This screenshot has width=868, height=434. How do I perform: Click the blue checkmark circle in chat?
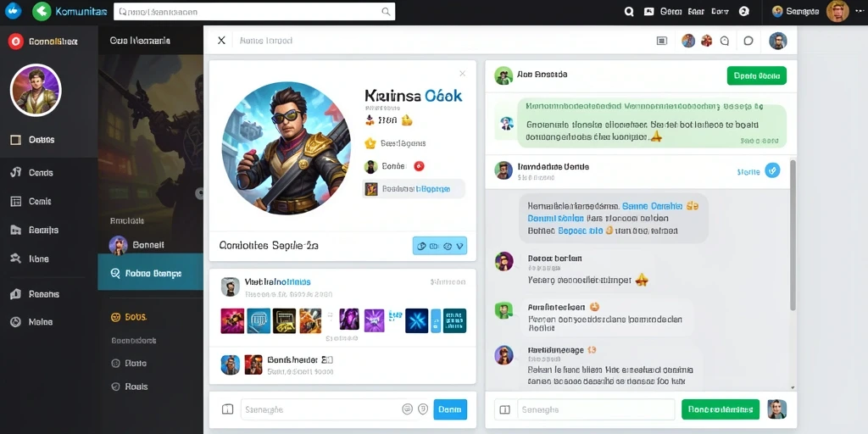click(x=772, y=170)
